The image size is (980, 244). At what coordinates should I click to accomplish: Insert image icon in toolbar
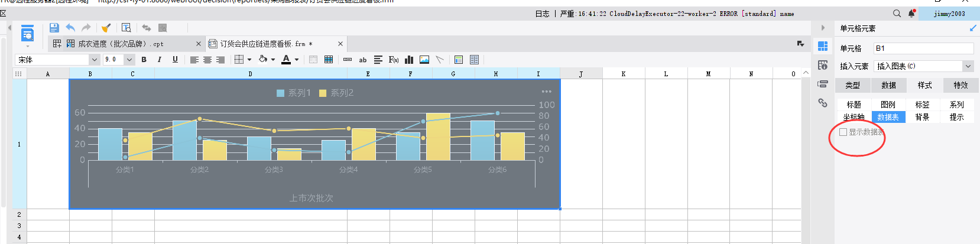point(424,60)
